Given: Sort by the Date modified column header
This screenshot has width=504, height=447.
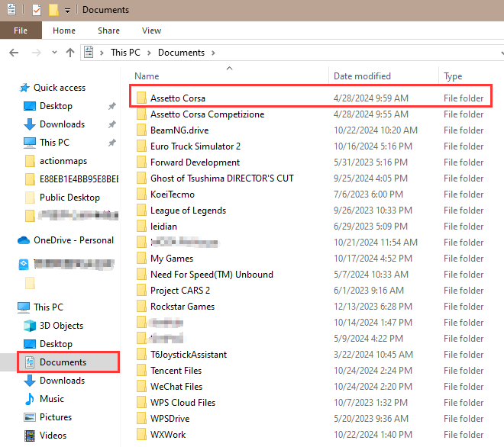Looking at the screenshot, I should click(x=362, y=76).
